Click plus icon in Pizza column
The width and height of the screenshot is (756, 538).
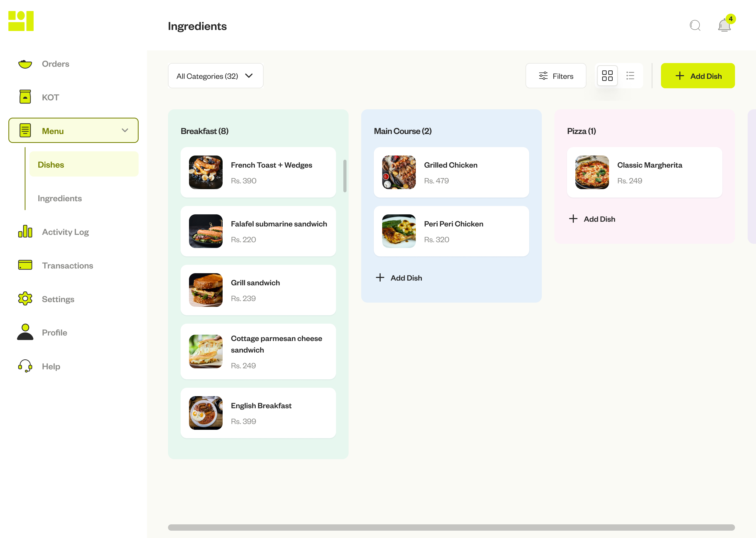(x=573, y=219)
